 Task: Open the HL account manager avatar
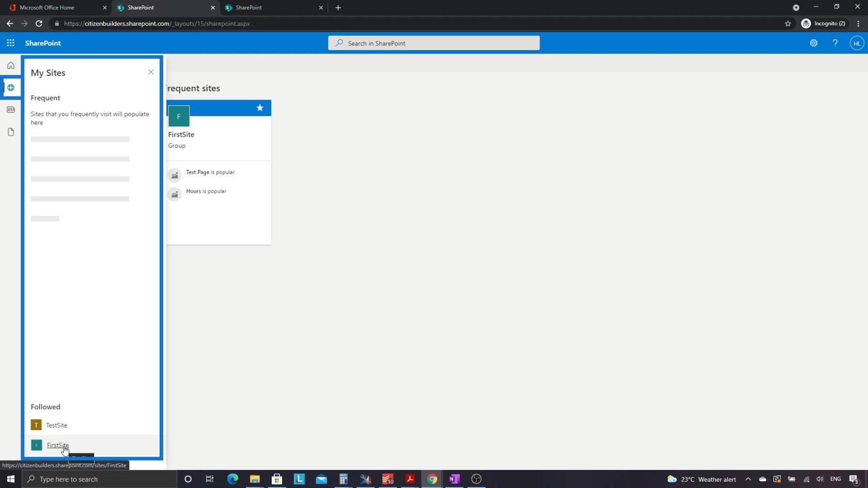[x=857, y=43]
